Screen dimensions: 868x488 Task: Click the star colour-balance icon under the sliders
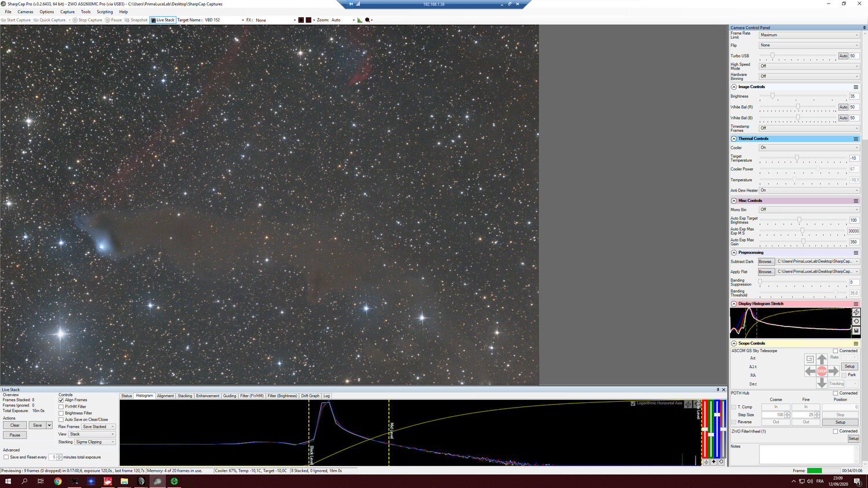[x=713, y=462]
